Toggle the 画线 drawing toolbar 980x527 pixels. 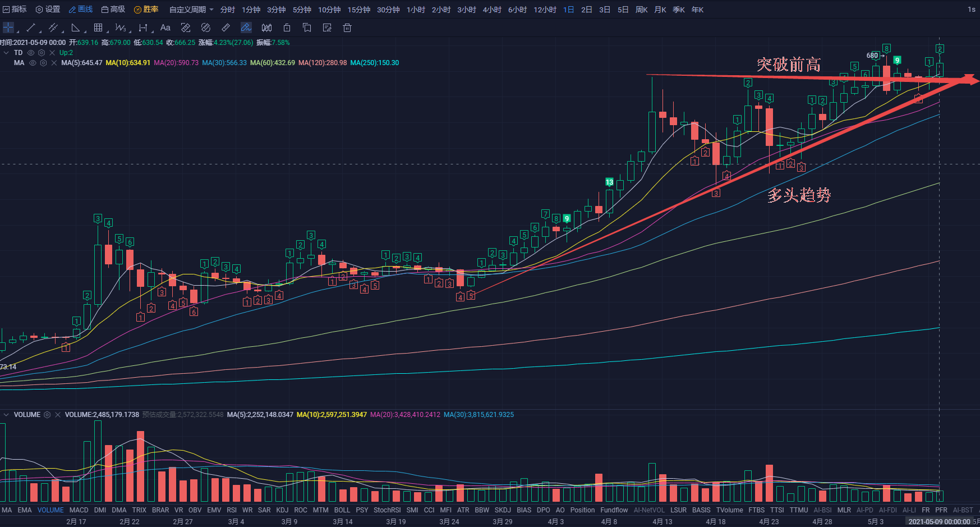coord(81,10)
